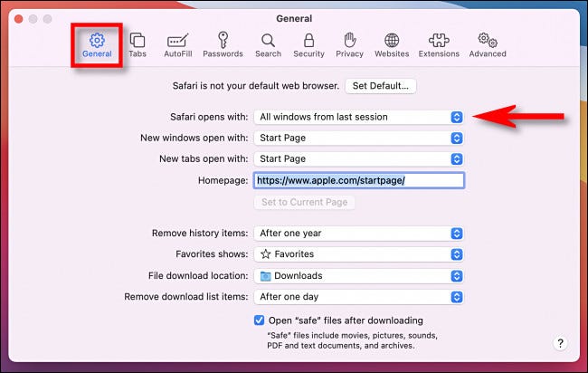Image resolution: width=588 pixels, height=373 pixels.
Task: Expand 'New tabs open with' dropdown
Action: (x=359, y=159)
